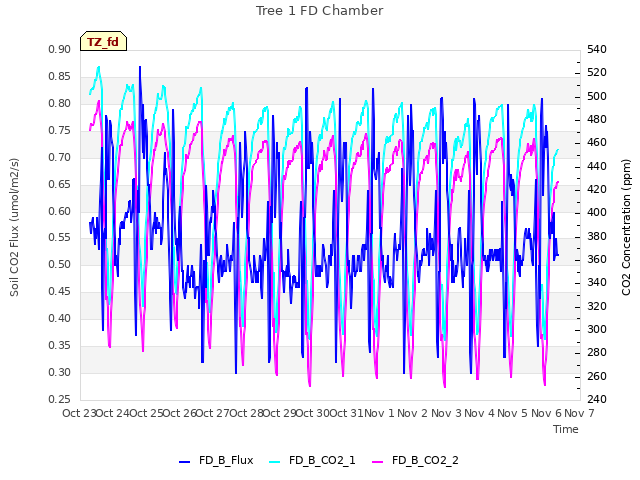Click the 400 right-axis tick value
This screenshot has height=480, width=640.
(x=597, y=213)
